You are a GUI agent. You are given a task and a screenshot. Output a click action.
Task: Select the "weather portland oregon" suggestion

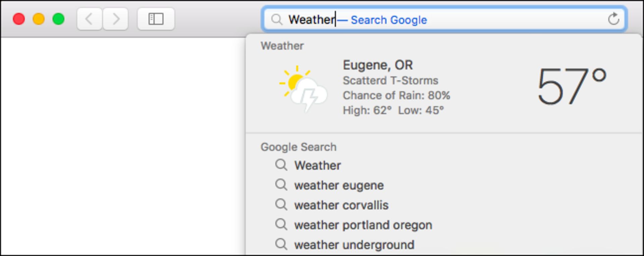pyautogui.click(x=363, y=225)
